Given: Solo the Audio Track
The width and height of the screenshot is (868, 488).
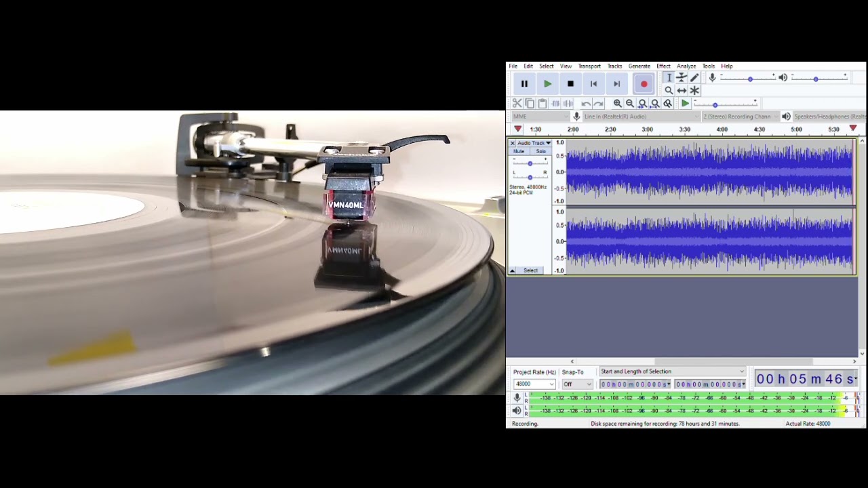Looking at the screenshot, I should 540,151.
